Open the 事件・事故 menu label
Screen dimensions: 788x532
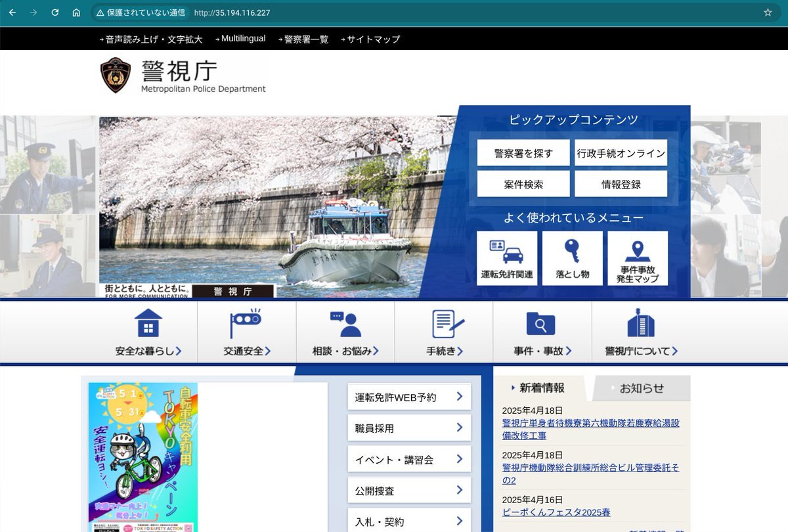click(542, 351)
